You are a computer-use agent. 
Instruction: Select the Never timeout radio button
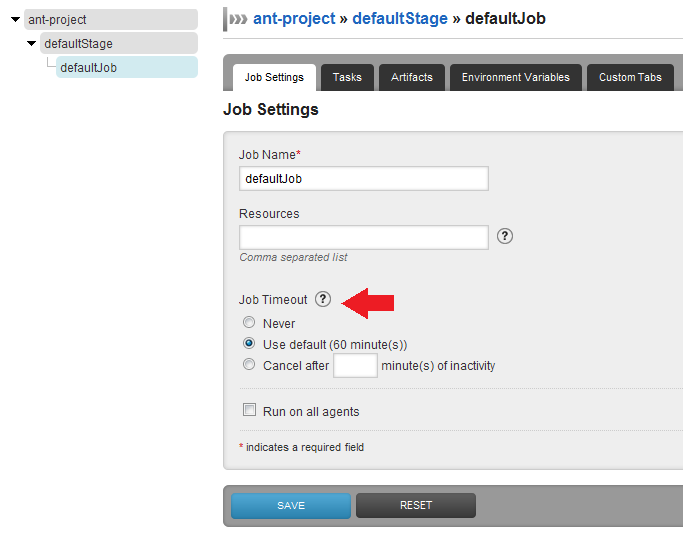pyautogui.click(x=249, y=323)
